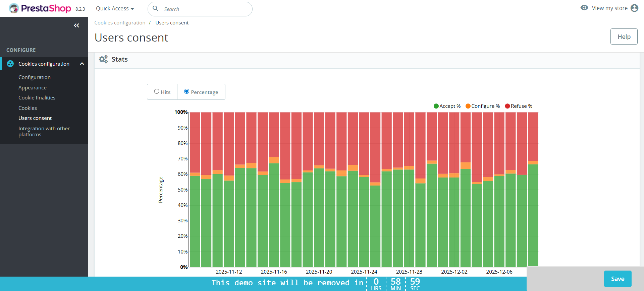Viewport: 644px width, 291px height.
Task: Open the Appearance submenu item
Action: (33, 88)
